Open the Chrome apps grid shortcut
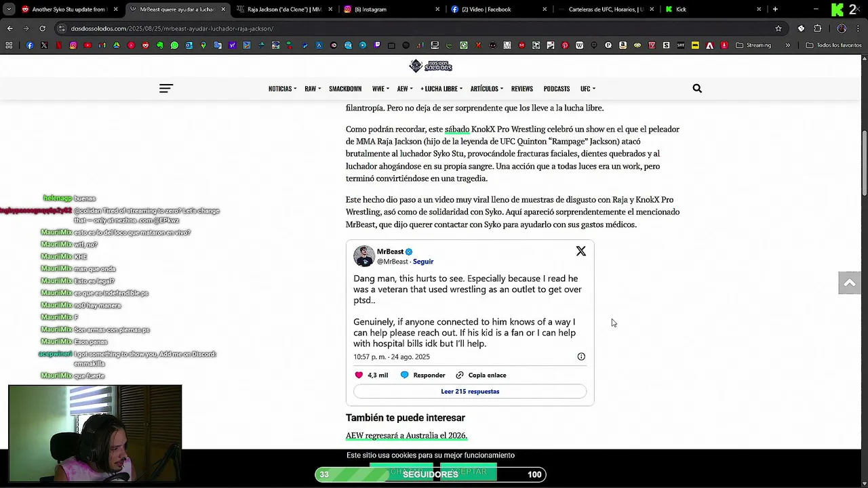This screenshot has width=868, height=488. (x=9, y=45)
